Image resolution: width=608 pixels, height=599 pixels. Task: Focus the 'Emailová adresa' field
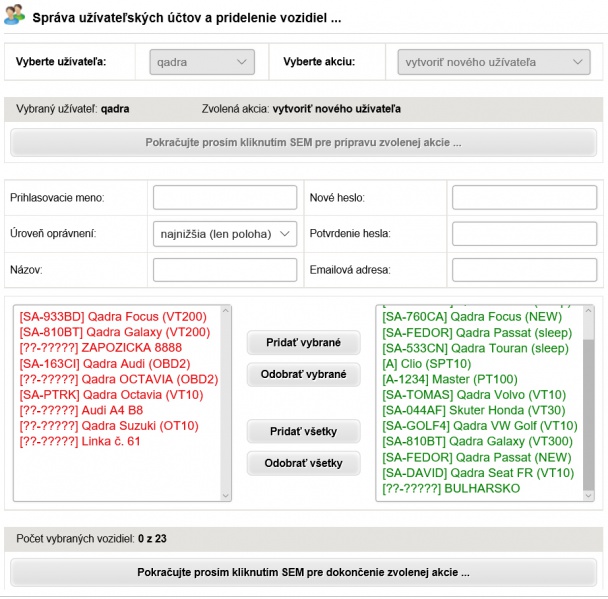pos(524,270)
